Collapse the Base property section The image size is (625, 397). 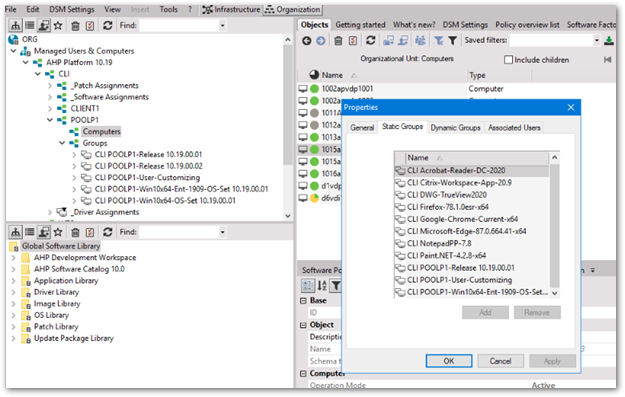pyautogui.click(x=303, y=301)
